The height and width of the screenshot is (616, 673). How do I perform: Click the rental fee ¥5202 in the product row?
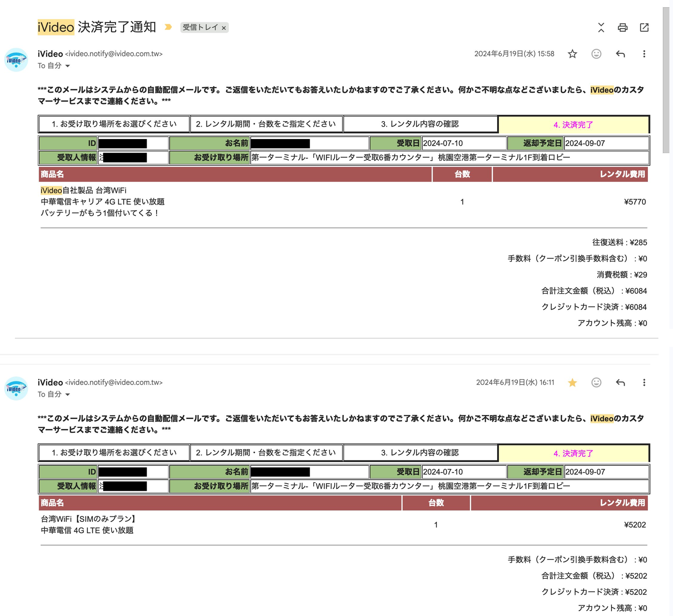tap(635, 525)
